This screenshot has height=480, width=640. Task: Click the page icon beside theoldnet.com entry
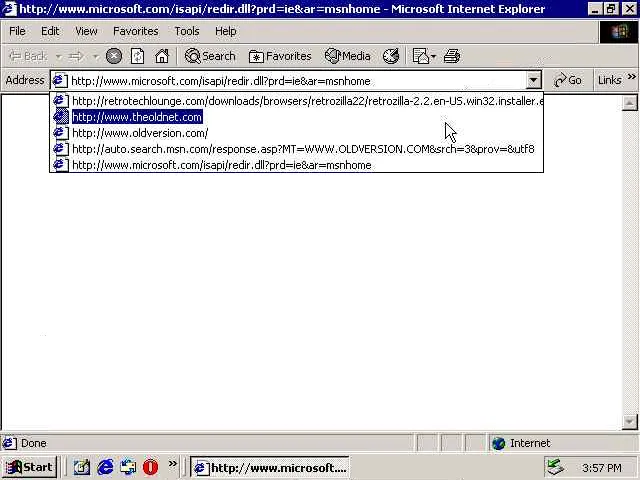[x=61, y=117]
